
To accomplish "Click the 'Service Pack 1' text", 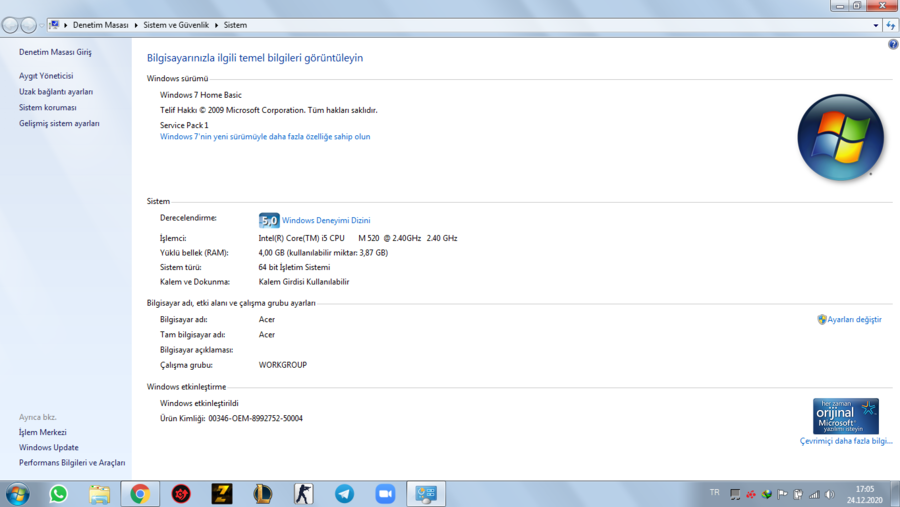I will pos(184,125).
